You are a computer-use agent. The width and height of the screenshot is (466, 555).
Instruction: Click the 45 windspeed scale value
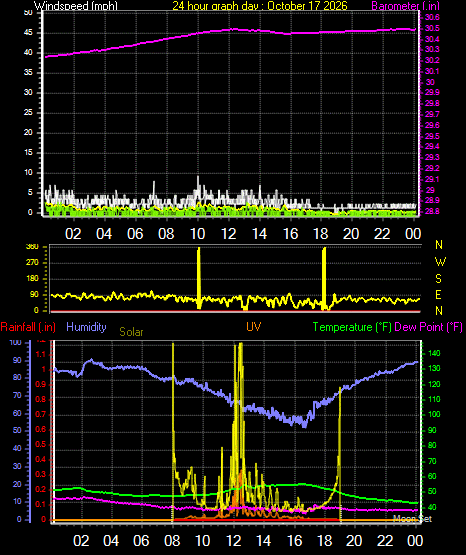[x=28, y=33]
